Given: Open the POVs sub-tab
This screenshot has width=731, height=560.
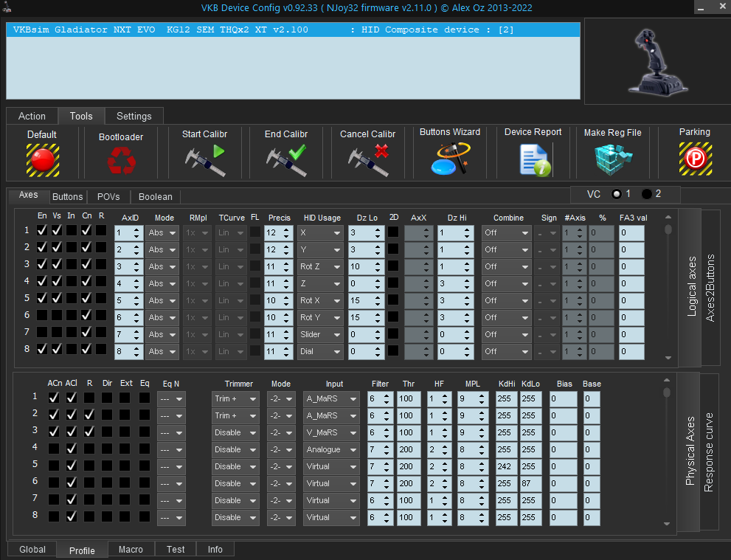Looking at the screenshot, I should (108, 197).
